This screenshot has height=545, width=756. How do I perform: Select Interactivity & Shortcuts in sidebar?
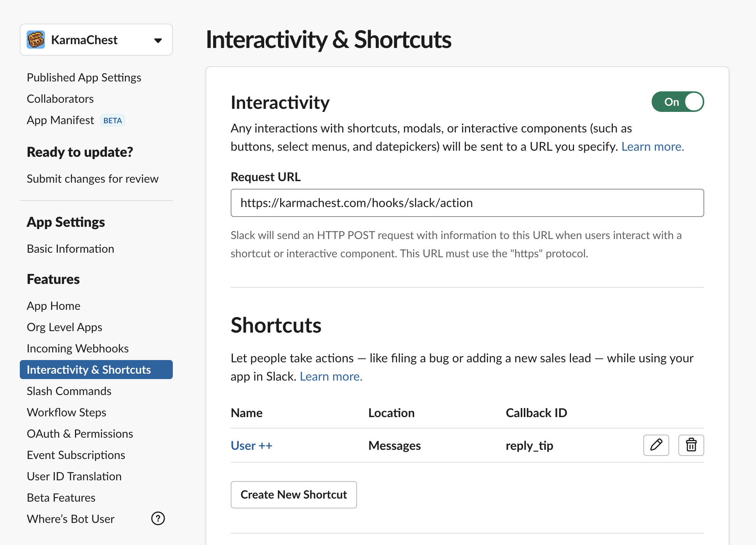click(x=96, y=370)
